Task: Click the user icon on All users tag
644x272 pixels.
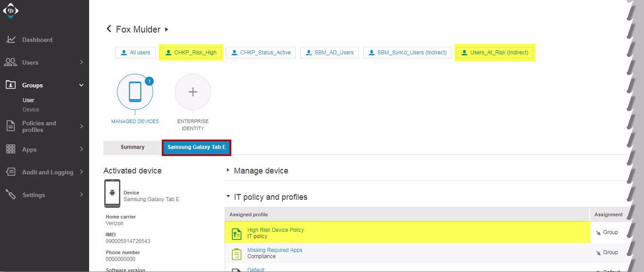Action: pyautogui.click(x=123, y=53)
